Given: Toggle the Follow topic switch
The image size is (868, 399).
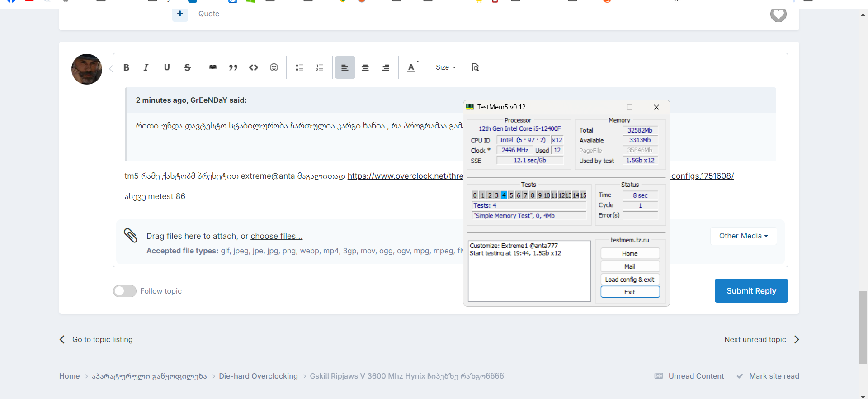Looking at the screenshot, I should (125, 291).
